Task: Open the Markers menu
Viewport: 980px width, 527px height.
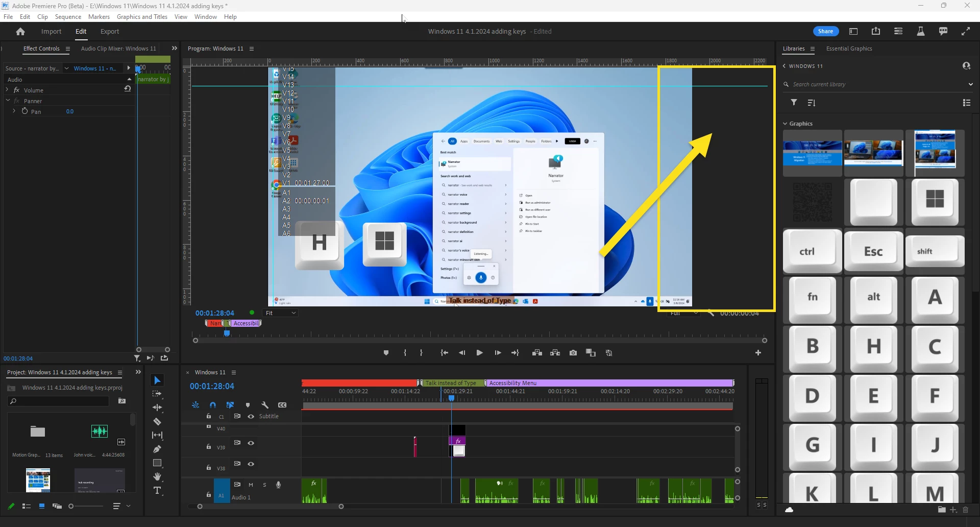Action: point(99,17)
